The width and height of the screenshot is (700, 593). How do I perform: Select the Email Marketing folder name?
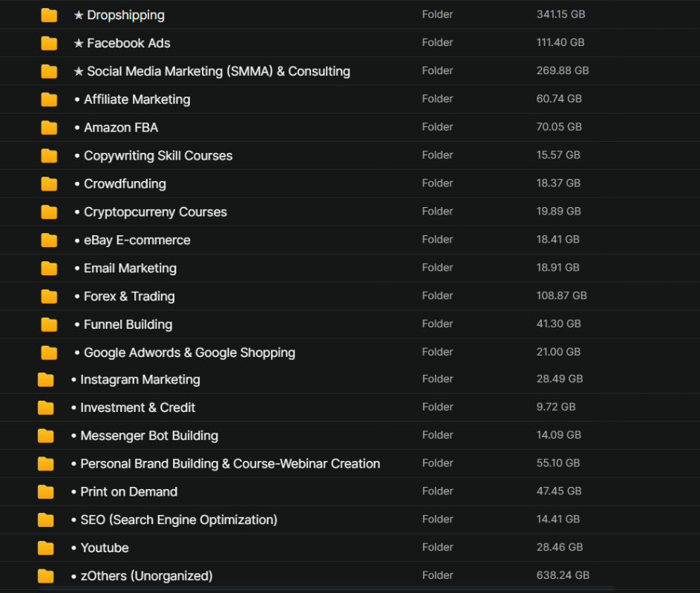click(x=130, y=269)
